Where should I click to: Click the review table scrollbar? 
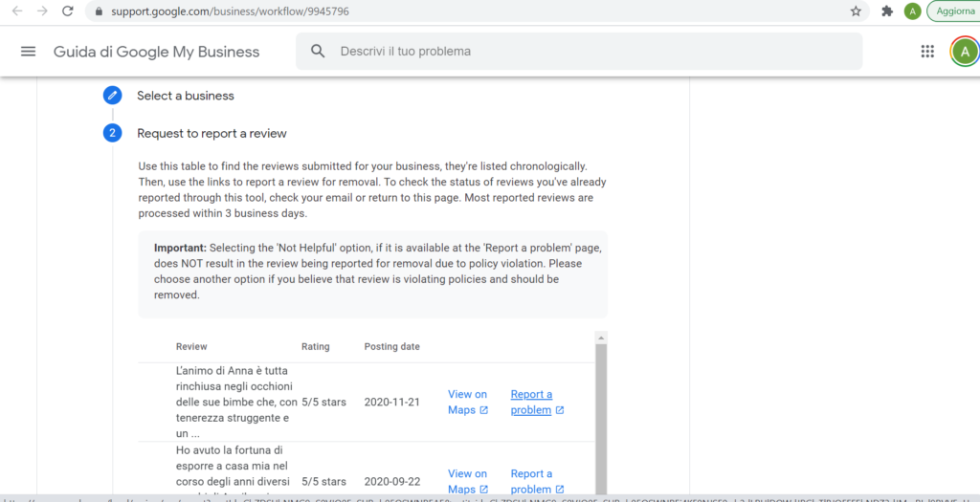click(x=600, y=411)
